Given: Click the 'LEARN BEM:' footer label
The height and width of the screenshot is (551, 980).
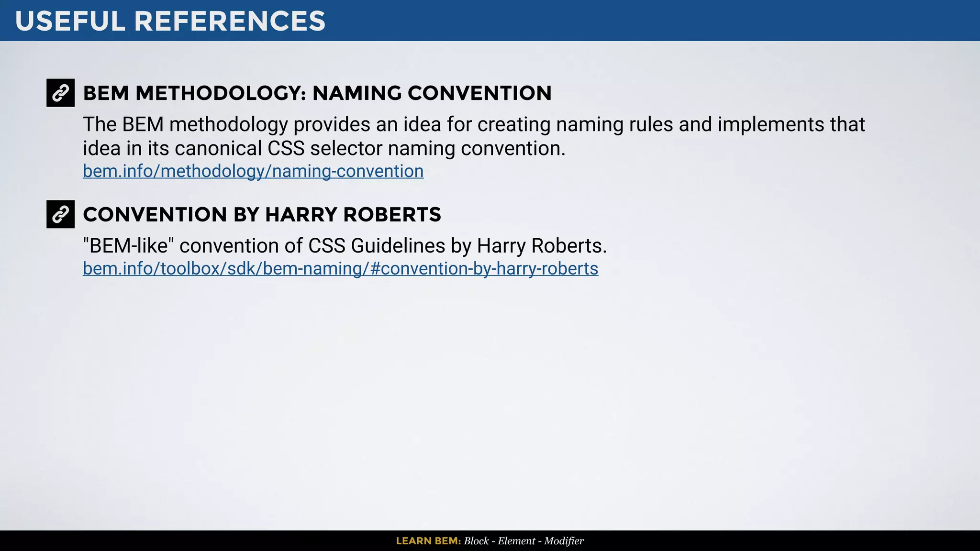Looking at the screenshot, I should pyautogui.click(x=428, y=541).
